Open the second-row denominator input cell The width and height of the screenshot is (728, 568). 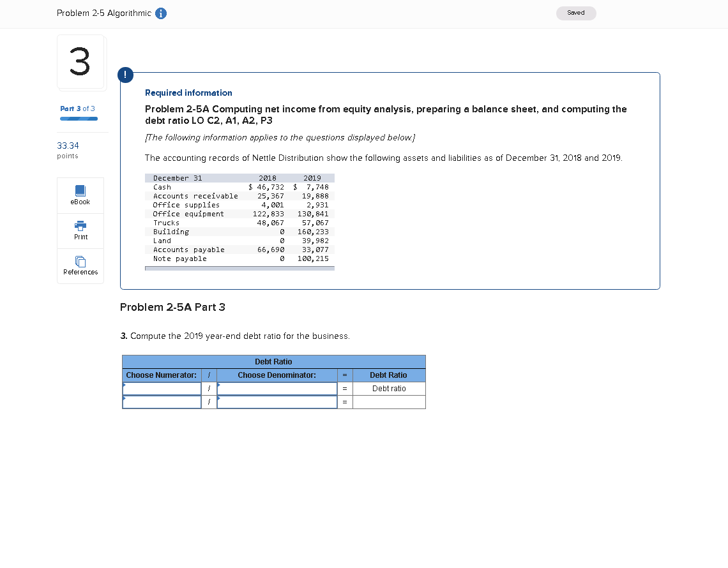pyautogui.click(x=277, y=402)
